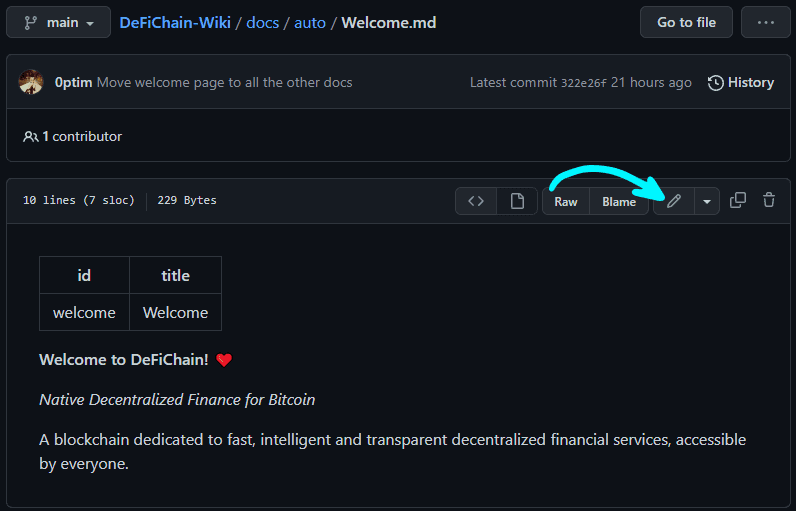Click the 0ptim author avatar
796x511 pixels.
[x=31, y=82]
